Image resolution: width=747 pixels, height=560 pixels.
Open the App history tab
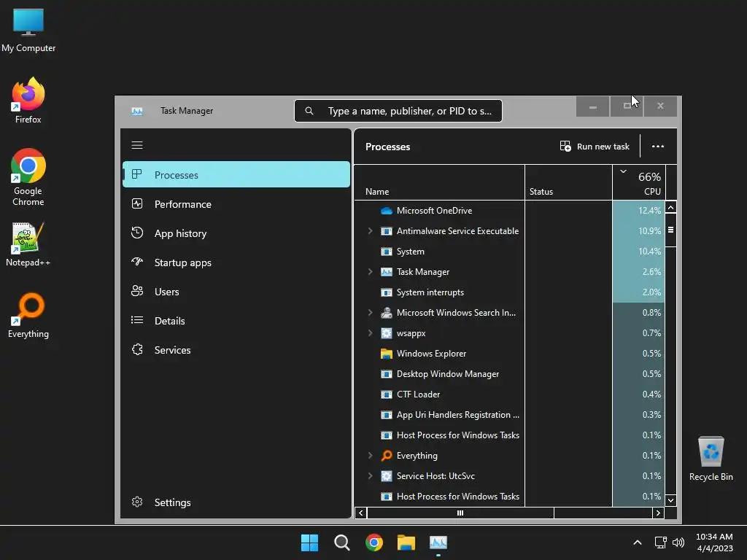pos(236,233)
